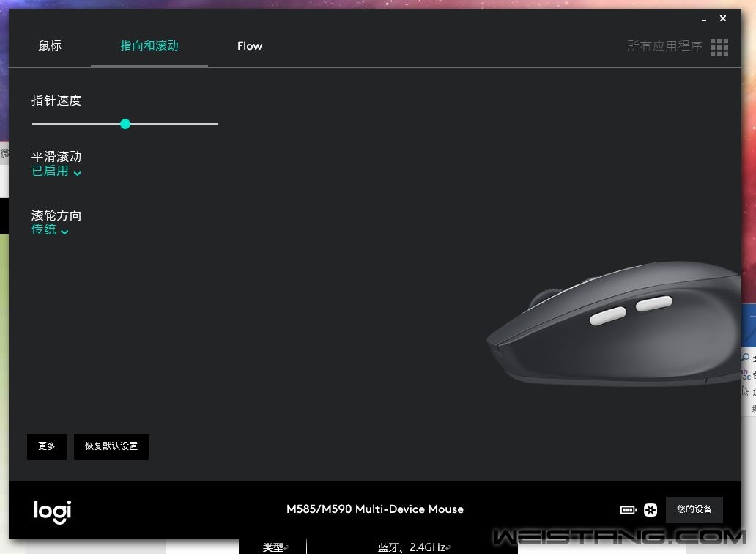Click the M585/M590 Multi-Device Mouse name

coord(375,509)
